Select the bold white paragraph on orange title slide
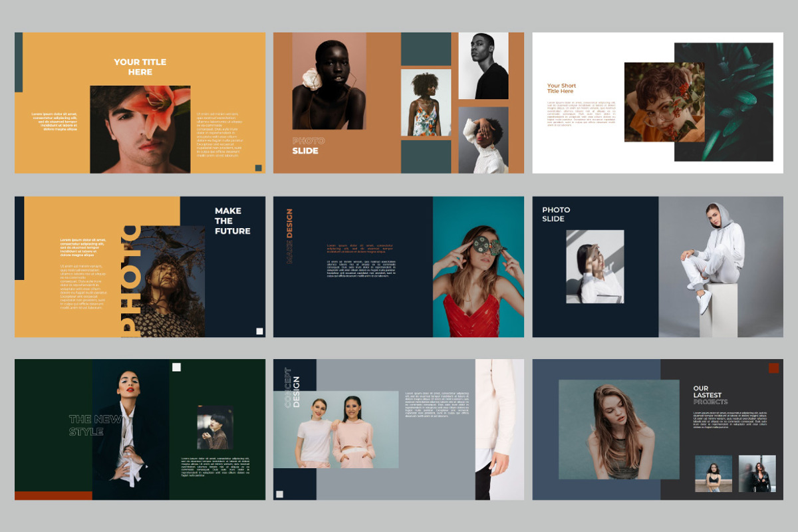Image resolution: width=798 pixels, height=532 pixels. (x=54, y=121)
